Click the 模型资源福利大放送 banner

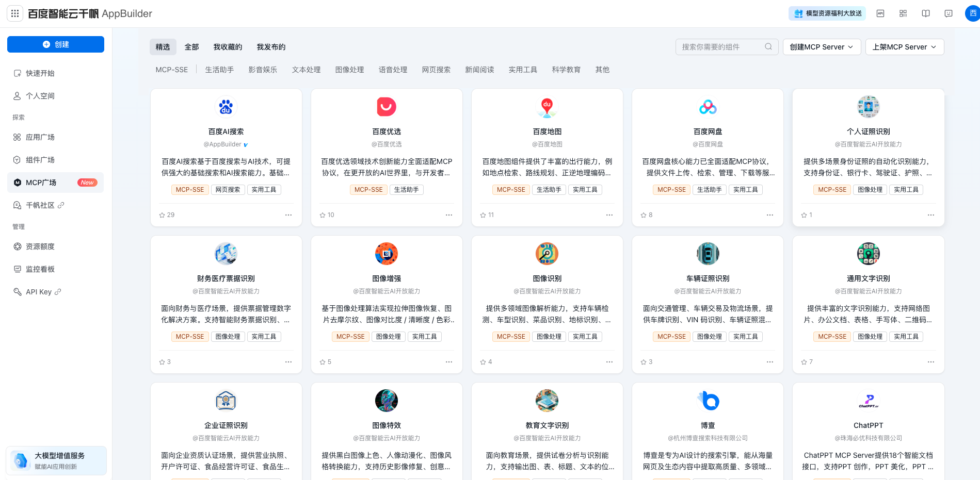coord(827,13)
